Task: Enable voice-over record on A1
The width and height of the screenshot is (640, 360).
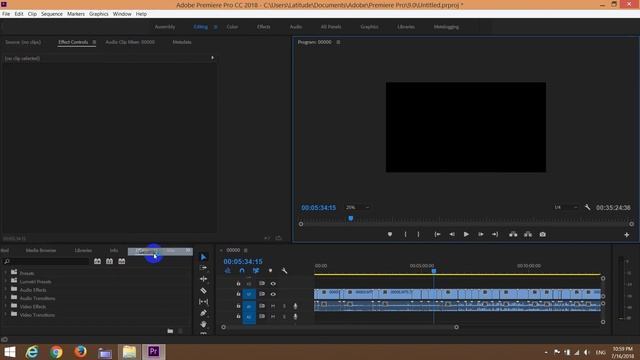Action: 295,306
